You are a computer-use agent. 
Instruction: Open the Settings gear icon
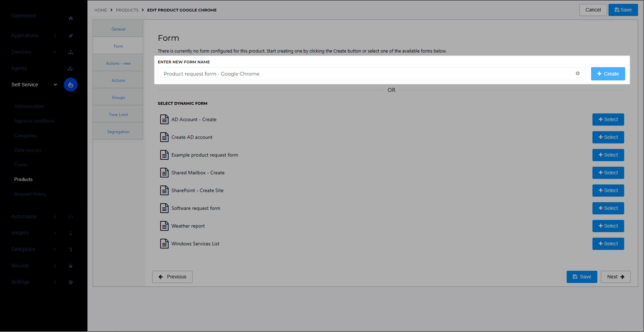[x=70, y=282]
